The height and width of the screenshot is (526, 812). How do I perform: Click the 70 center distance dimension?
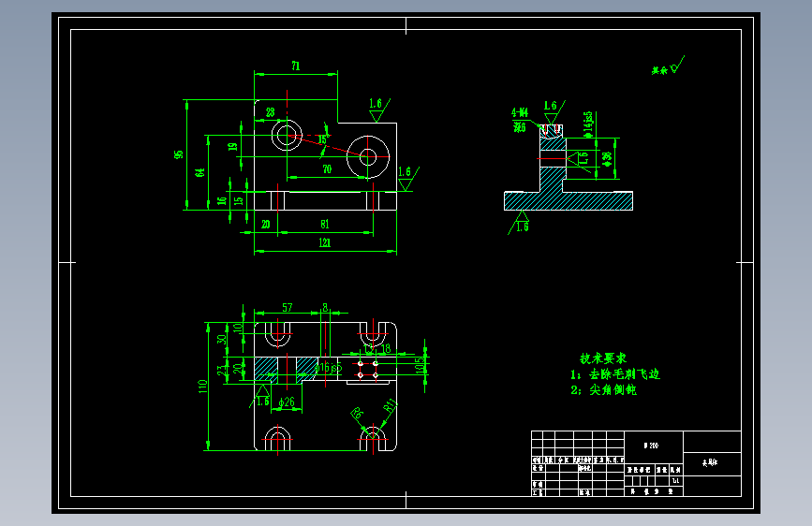pyautogui.click(x=327, y=169)
